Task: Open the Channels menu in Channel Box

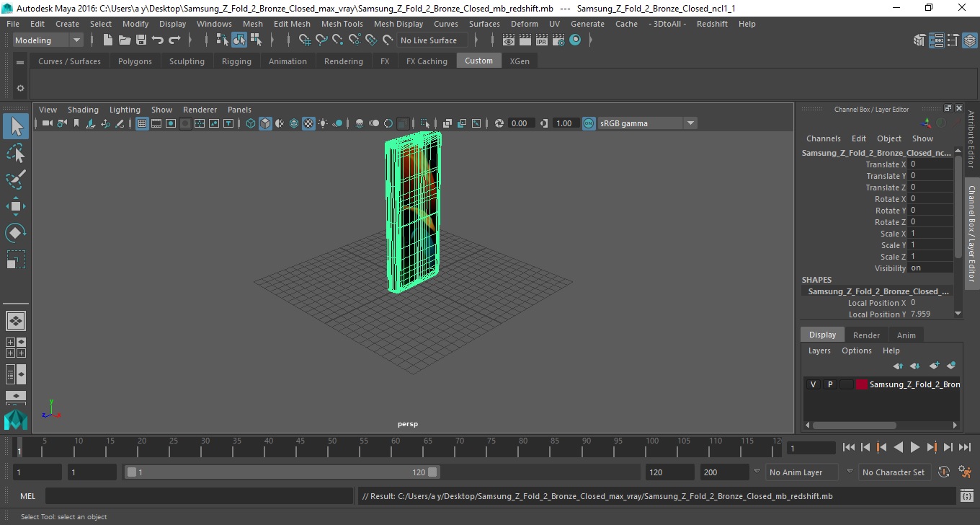Action: (824, 138)
